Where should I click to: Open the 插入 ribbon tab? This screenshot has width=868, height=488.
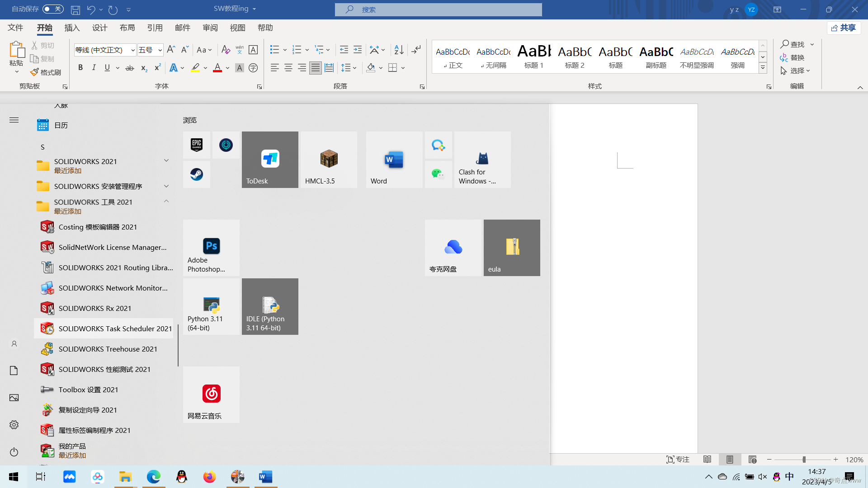pos(72,28)
